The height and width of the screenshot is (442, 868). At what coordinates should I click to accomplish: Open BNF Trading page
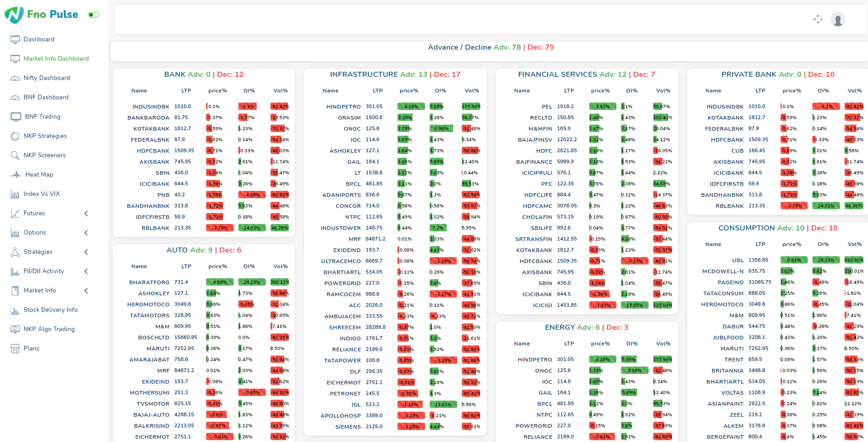43,117
